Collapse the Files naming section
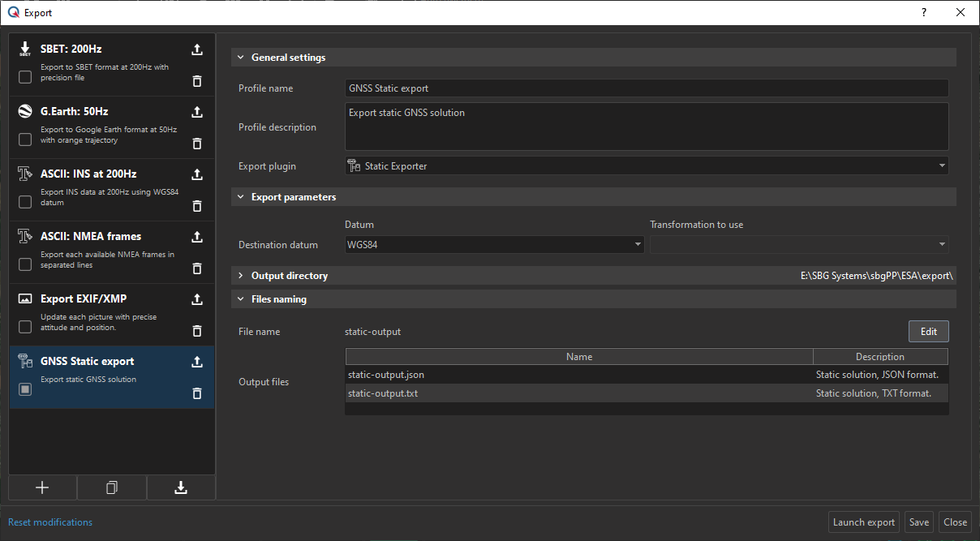The image size is (980, 541). 241,299
